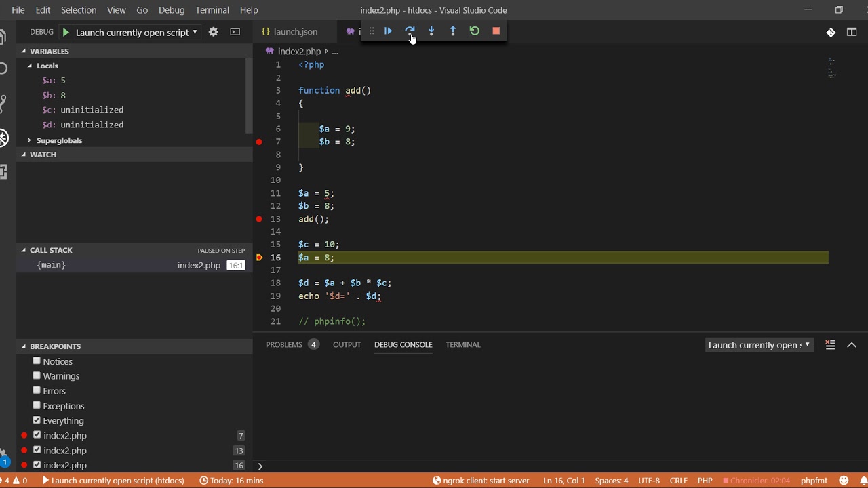
Task: Open the Terminal menu
Action: 212,10
